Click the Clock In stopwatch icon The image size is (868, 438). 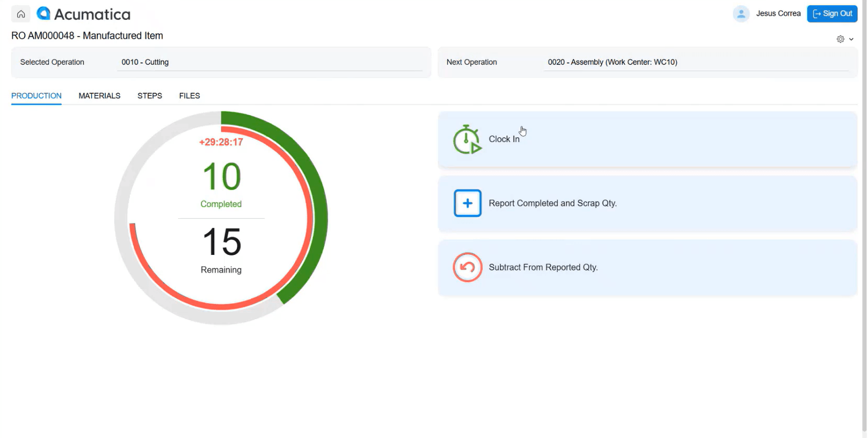[466, 140]
